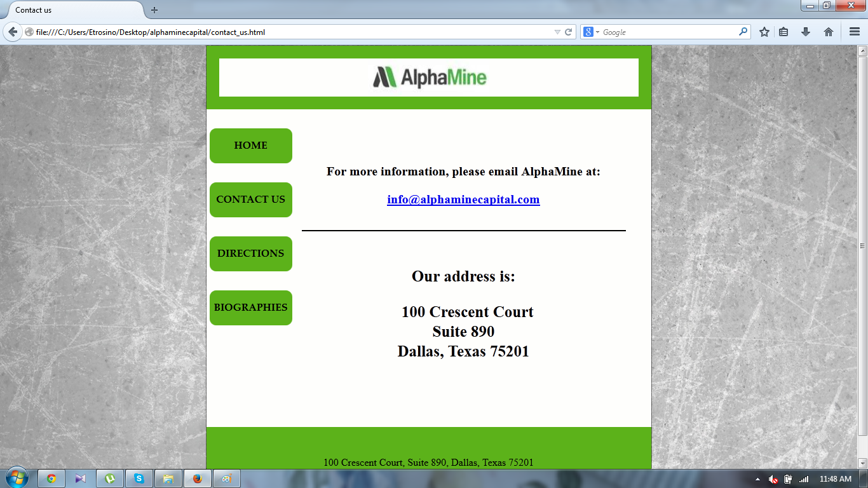
Task: Click the 'Suite 890' address line
Action: point(463,332)
